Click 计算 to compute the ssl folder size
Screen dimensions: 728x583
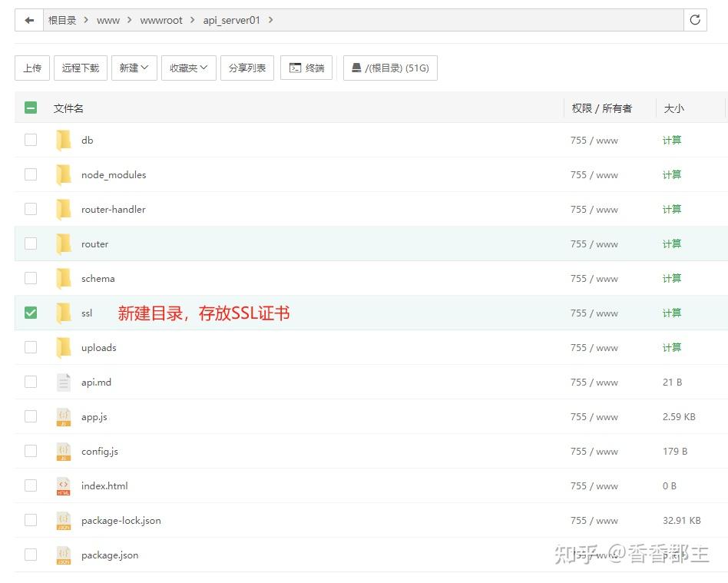click(x=671, y=313)
